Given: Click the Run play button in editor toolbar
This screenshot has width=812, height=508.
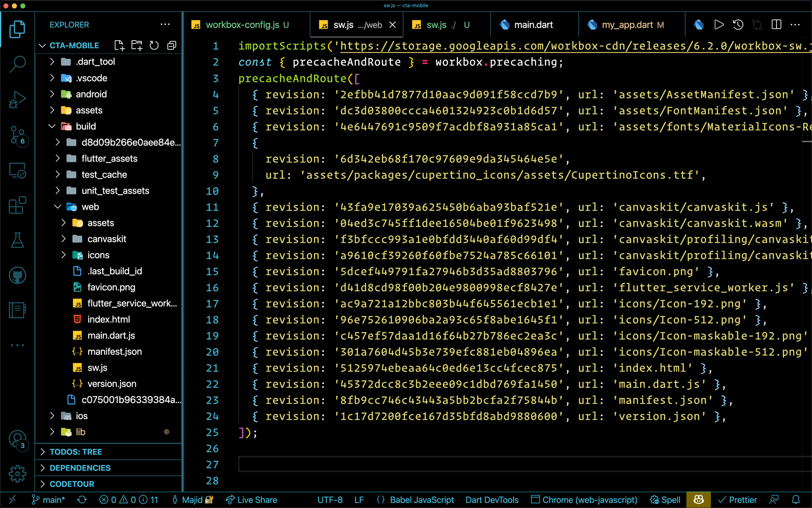Looking at the screenshot, I should 719,25.
